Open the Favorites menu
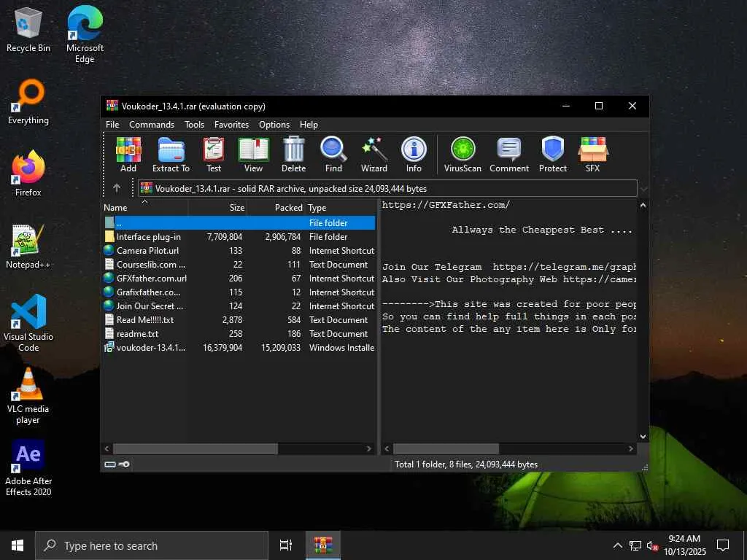Viewport: 747px width, 560px height. [x=231, y=124]
